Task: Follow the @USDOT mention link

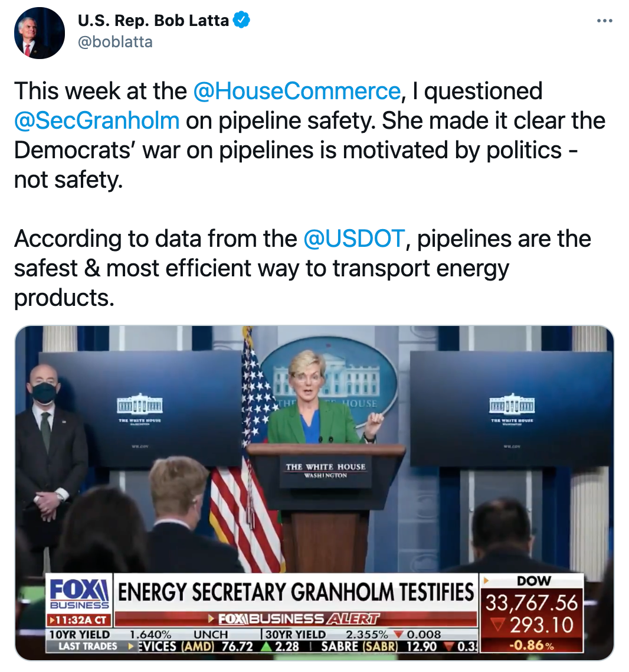Action: pos(354,239)
